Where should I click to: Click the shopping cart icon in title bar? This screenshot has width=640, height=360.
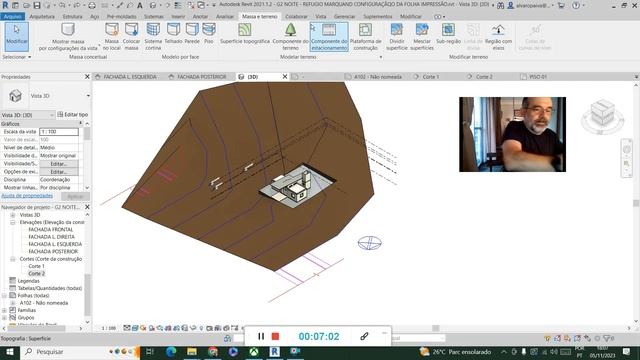561,5
